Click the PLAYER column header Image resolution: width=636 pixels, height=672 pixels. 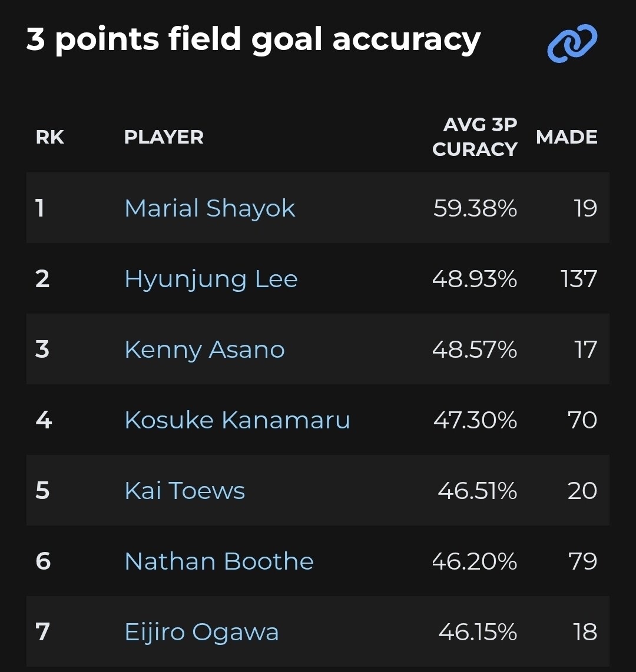click(x=164, y=137)
